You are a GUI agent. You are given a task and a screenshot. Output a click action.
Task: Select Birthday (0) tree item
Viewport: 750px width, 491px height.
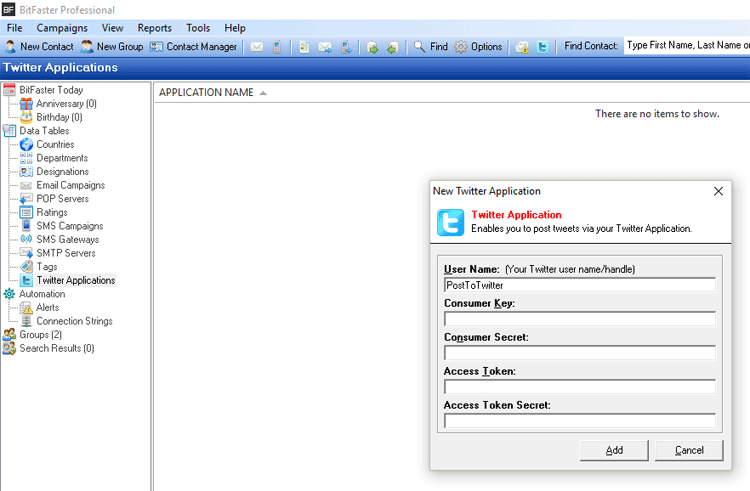point(59,117)
